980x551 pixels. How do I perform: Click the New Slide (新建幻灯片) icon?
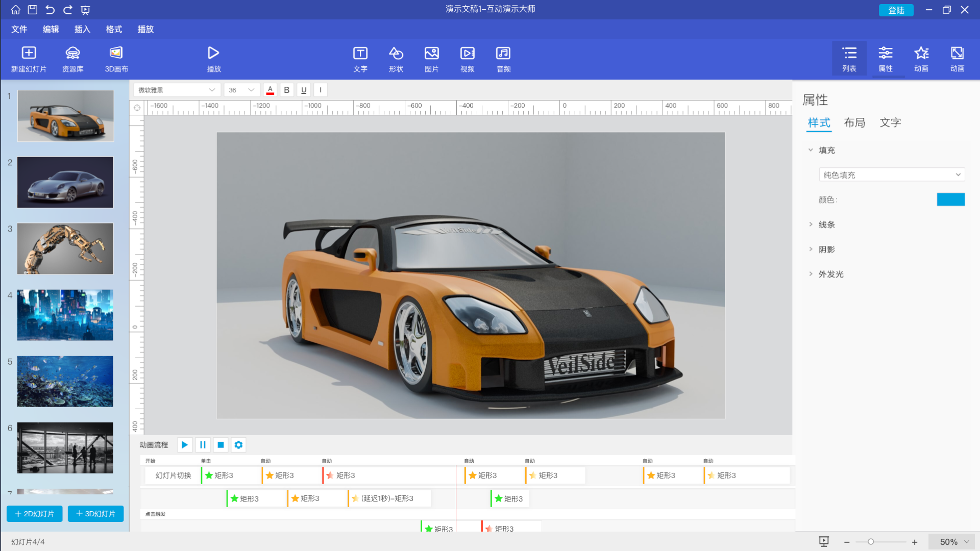pos(29,53)
